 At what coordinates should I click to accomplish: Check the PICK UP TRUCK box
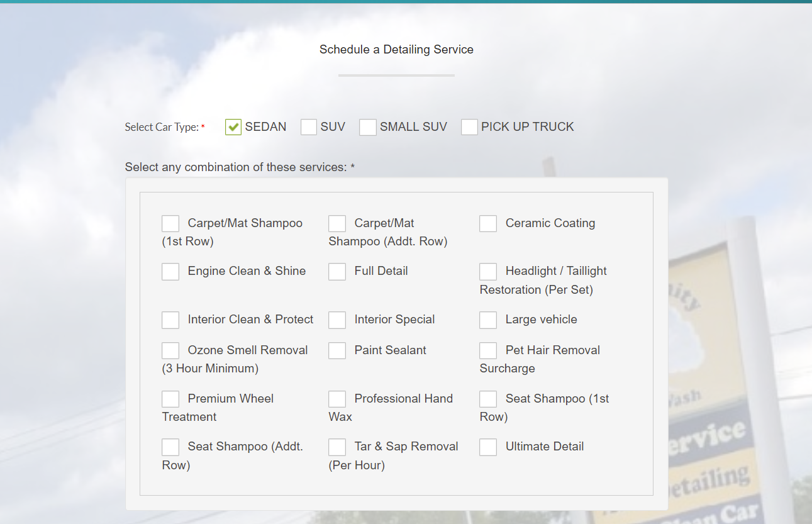469,126
